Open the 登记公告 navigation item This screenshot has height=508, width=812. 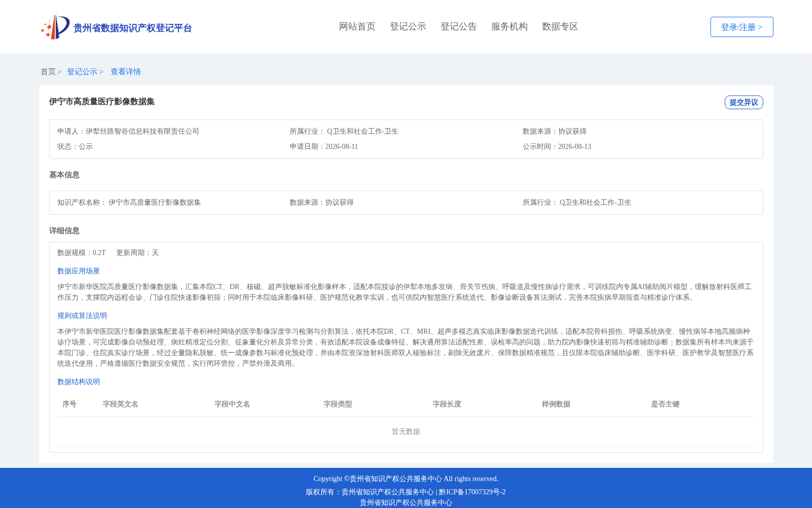click(x=459, y=26)
